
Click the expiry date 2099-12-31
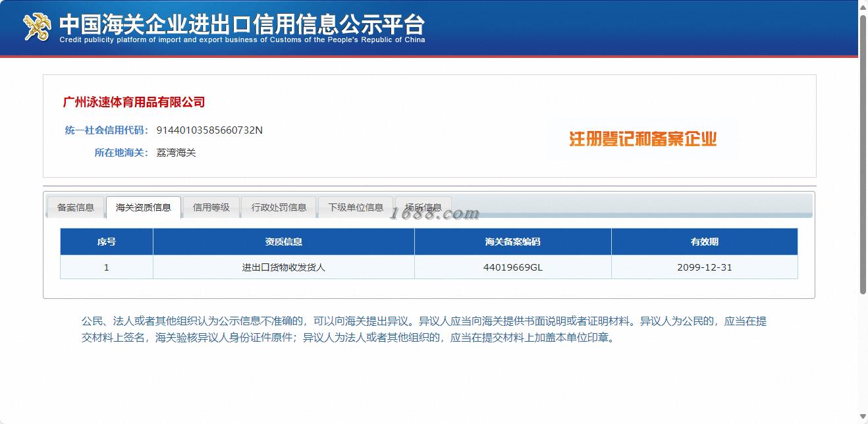705,267
